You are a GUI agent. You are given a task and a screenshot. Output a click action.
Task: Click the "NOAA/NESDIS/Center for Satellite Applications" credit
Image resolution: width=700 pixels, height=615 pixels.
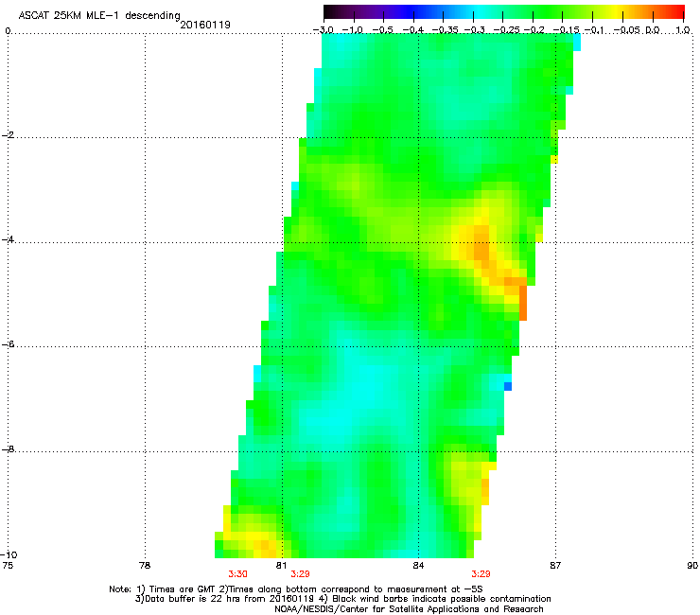tap(409, 609)
